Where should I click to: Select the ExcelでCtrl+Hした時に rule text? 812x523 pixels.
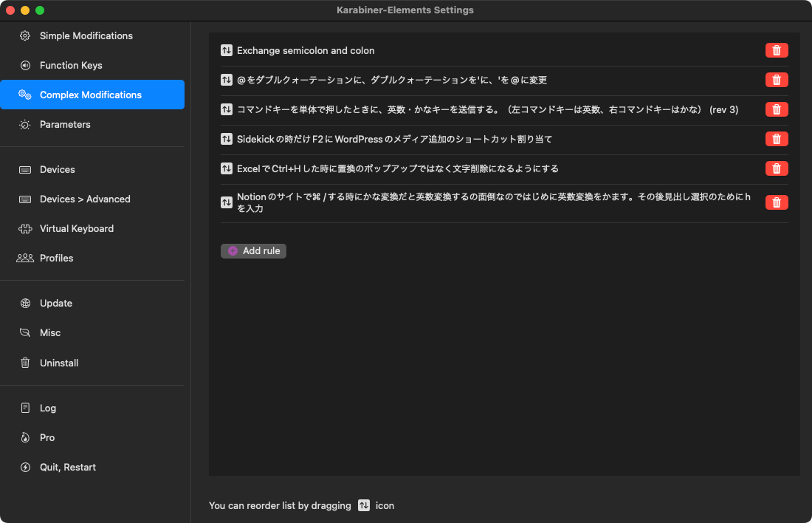pos(398,168)
